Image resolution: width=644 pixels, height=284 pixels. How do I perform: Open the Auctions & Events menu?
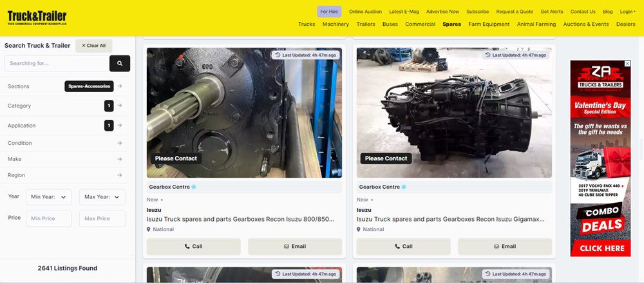(586, 24)
